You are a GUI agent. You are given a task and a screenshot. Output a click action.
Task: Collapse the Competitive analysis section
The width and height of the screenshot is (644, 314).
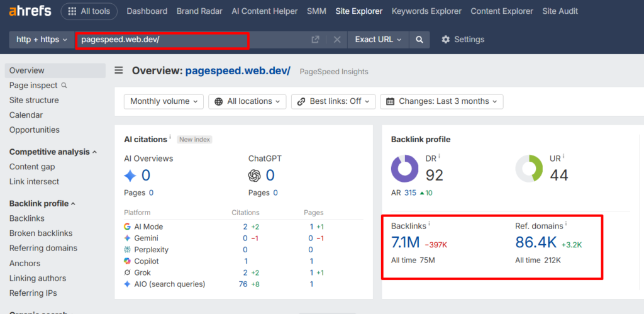(x=53, y=152)
